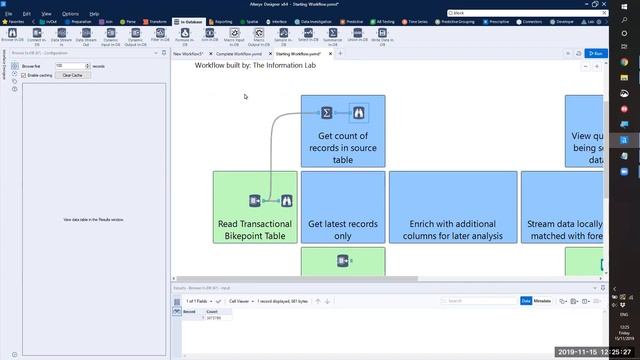
Task: Open the Help menu
Action: click(x=94, y=13)
